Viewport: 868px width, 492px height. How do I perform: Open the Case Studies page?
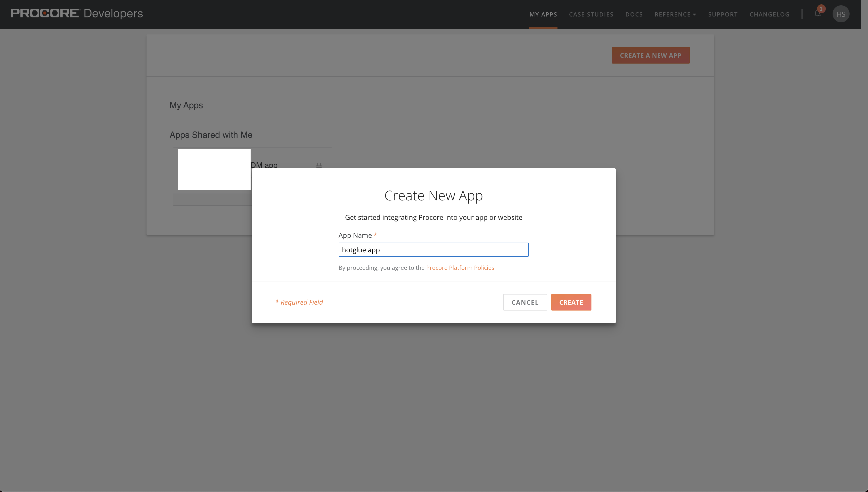(x=591, y=15)
